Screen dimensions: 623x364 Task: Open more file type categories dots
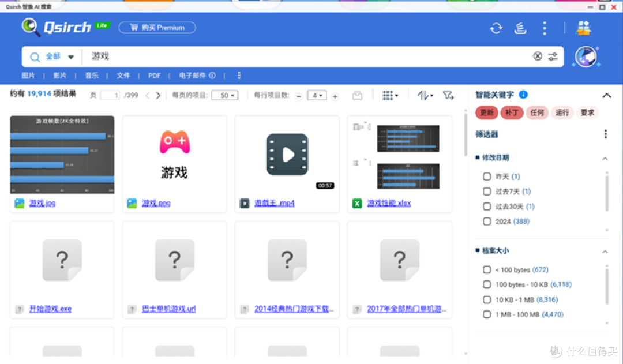point(239,75)
